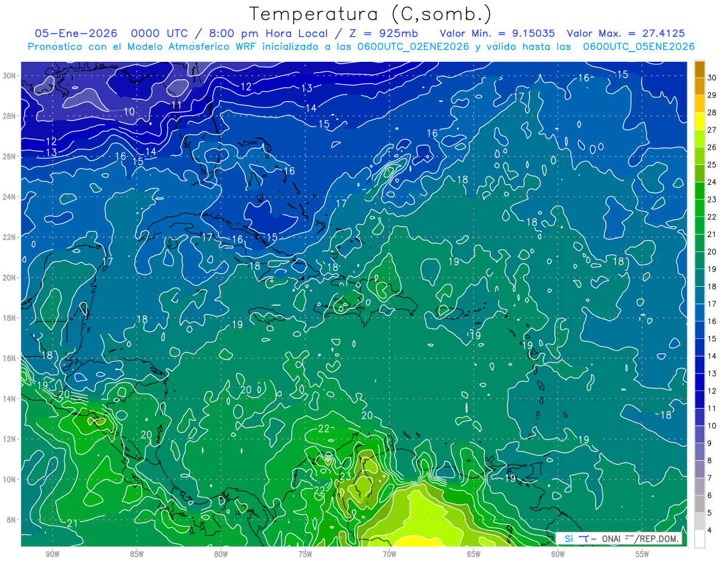Click legend value "21" on the color bar

point(712,234)
